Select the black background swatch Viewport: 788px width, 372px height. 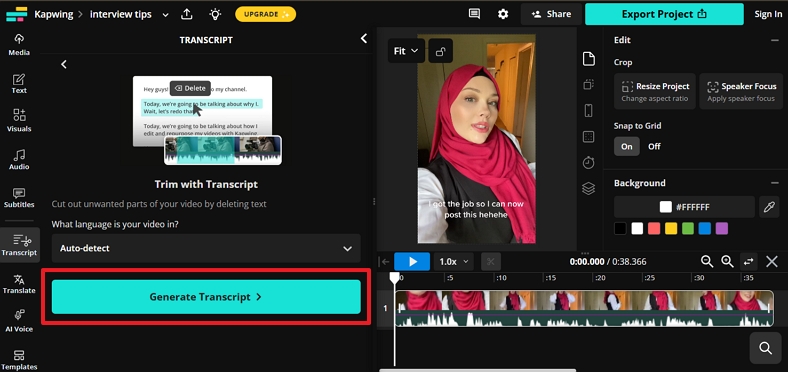coord(621,229)
